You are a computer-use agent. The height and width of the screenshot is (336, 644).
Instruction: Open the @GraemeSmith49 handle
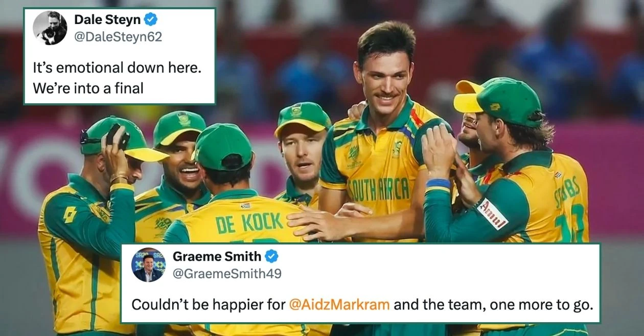[x=227, y=273]
